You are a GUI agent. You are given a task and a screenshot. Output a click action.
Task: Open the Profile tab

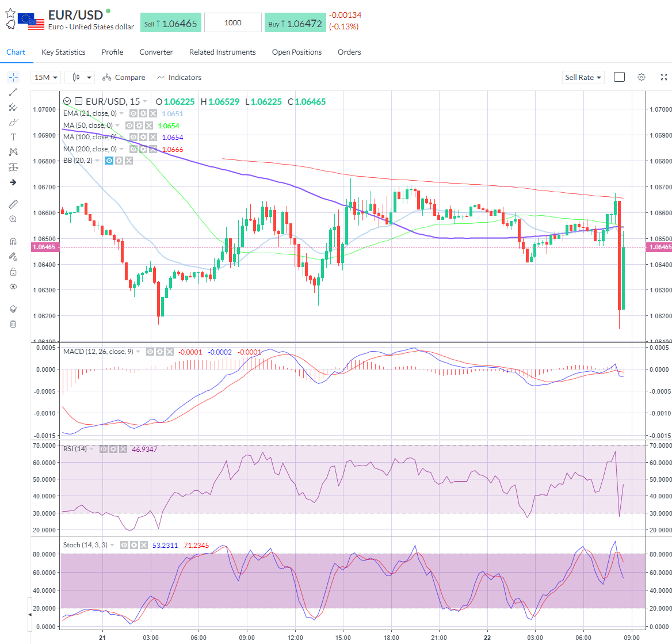[112, 52]
